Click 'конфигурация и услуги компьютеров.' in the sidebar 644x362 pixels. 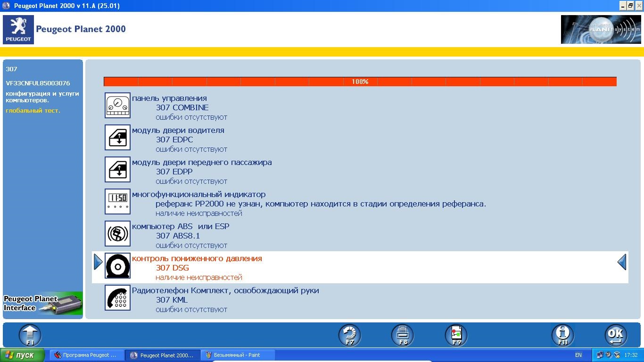(42, 97)
